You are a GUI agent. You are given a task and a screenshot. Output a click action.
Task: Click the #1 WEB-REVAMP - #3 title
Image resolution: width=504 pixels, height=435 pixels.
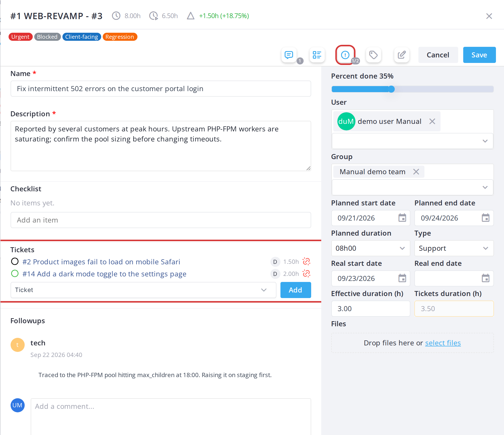(56, 16)
